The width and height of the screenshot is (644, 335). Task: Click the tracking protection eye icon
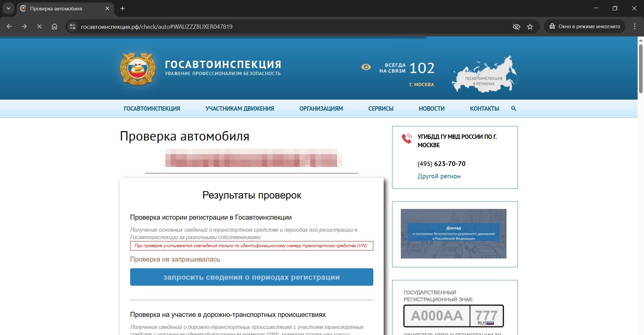516,27
